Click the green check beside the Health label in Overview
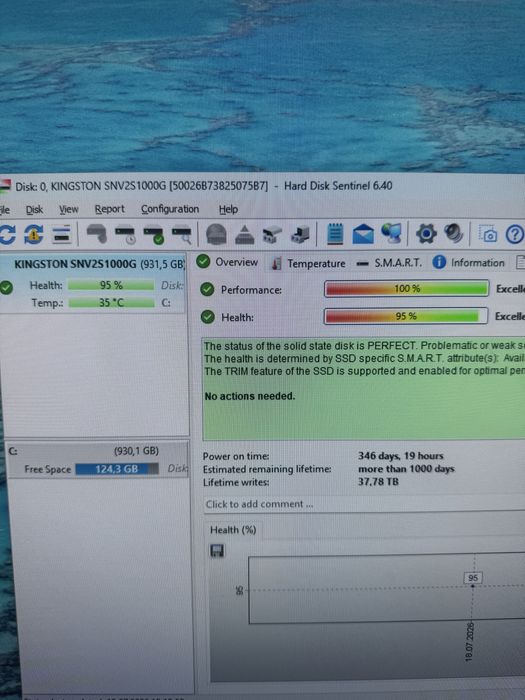The height and width of the screenshot is (700, 525). click(x=208, y=317)
